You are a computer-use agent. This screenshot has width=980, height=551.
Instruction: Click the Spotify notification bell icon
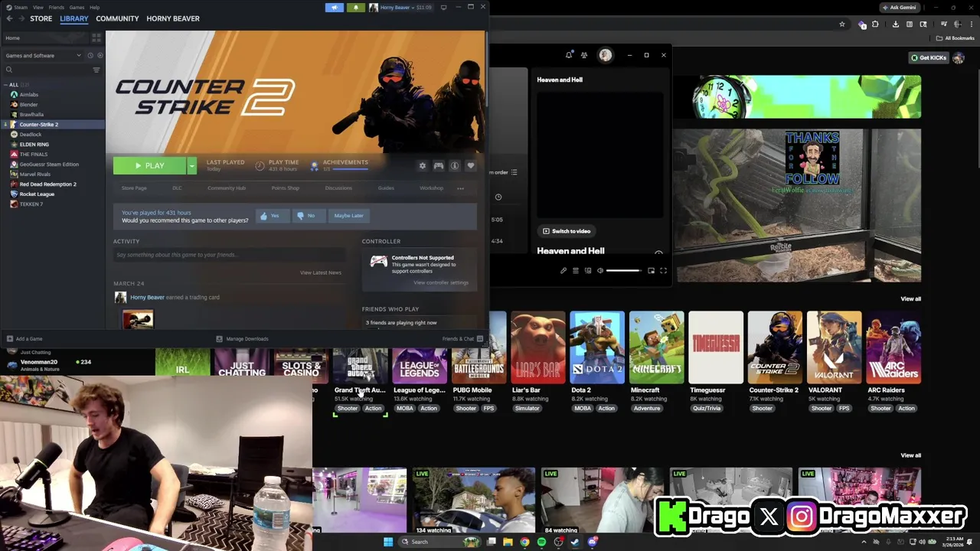coord(569,55)
